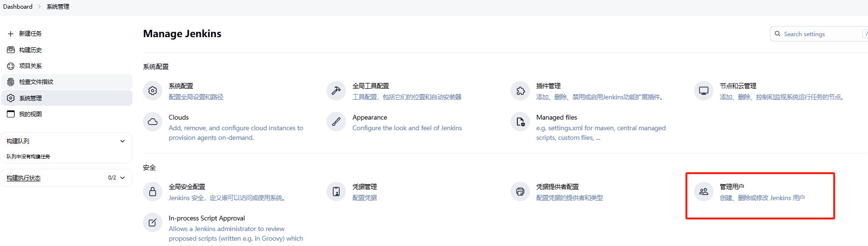Click the magnifier icon in search box
The image size is (868, 246).
point(778,34)
